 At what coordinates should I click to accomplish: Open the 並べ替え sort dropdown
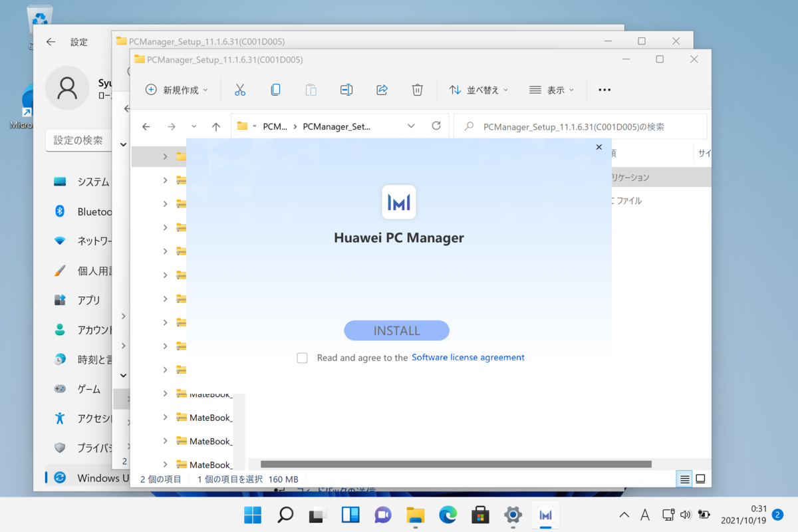[479, 90]
